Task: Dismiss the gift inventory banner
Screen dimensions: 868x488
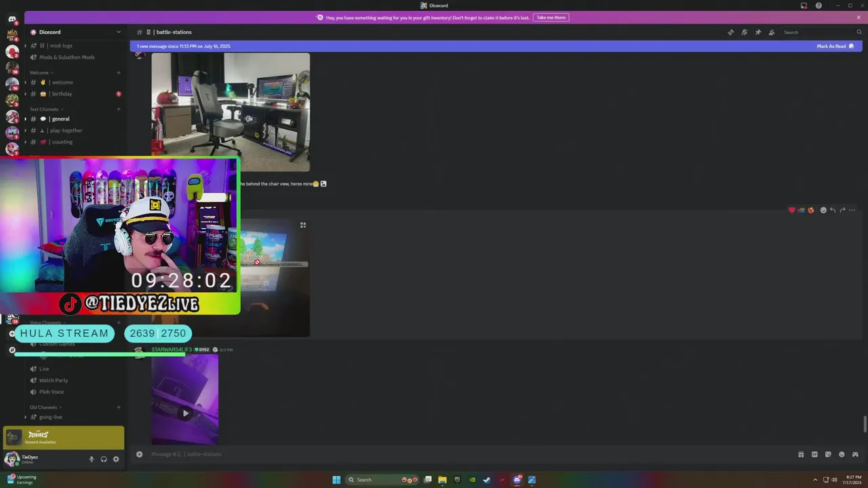Action: (859, 18)
